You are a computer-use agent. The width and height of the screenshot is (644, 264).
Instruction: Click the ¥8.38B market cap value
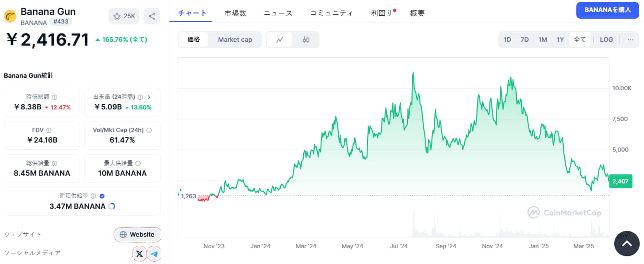point(27,107)
